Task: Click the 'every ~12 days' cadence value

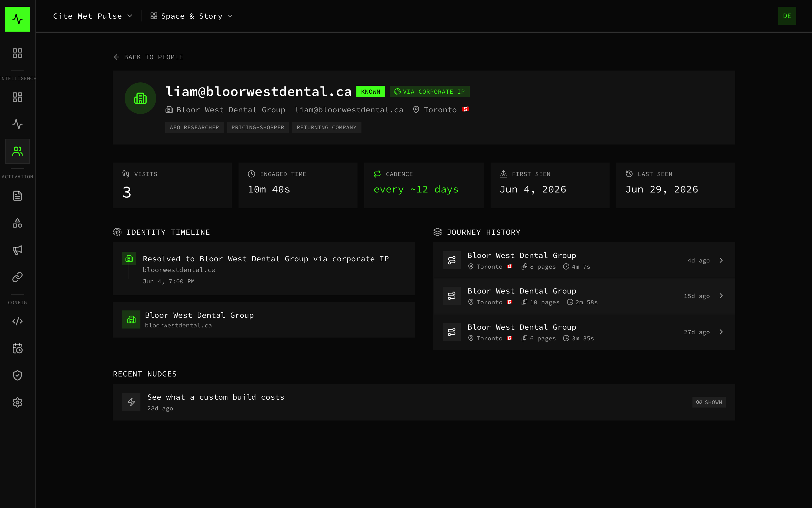Action: coord(416,189)
